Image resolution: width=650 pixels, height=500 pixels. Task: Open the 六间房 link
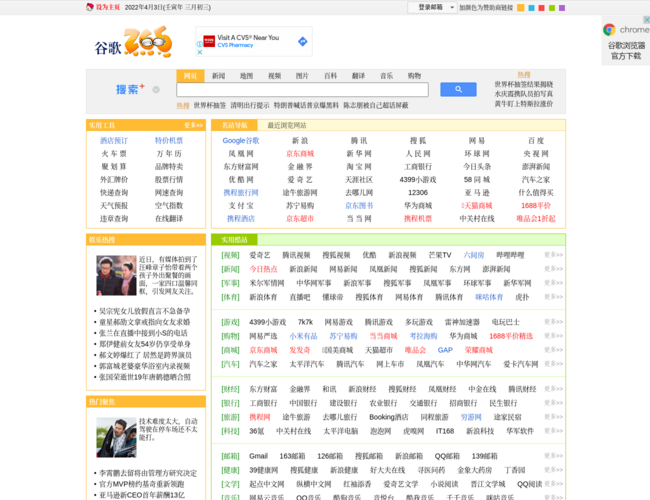click(x=473, y=255)
